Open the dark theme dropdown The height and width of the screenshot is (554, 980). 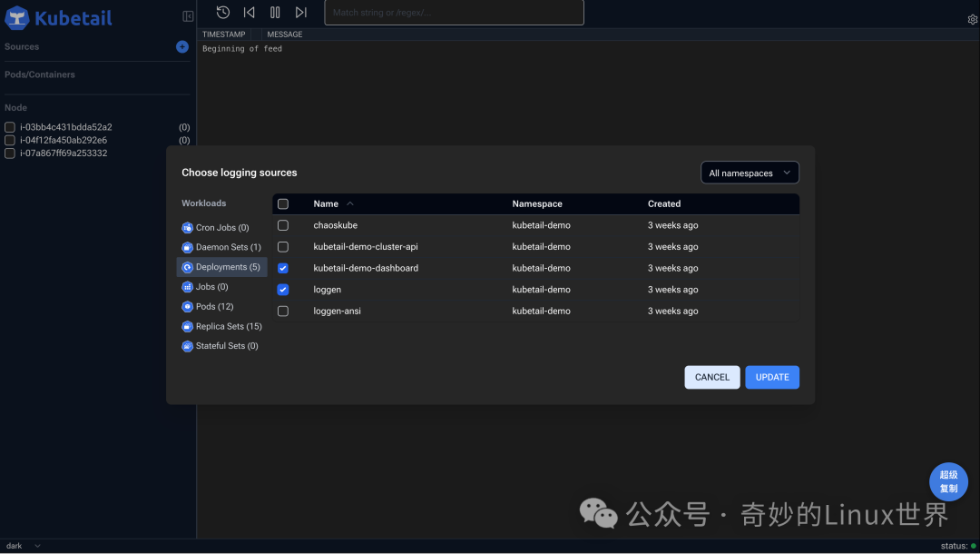pos(23,546)
